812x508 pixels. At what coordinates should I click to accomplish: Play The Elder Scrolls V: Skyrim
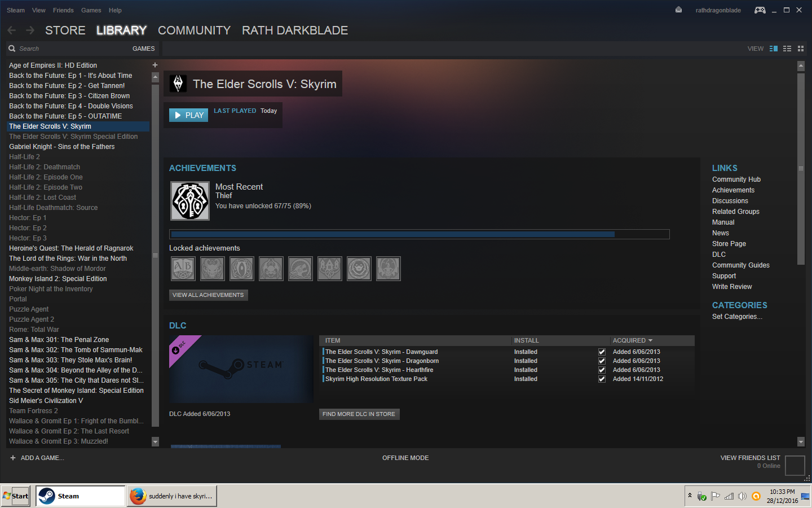click(188, 115)
